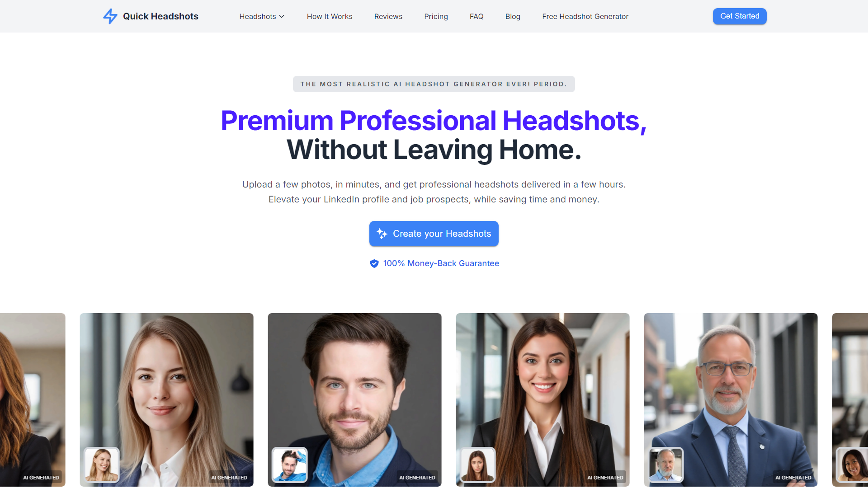Click the sparkle star icon on Create button

pyautogui.click(x=383, y=233)
